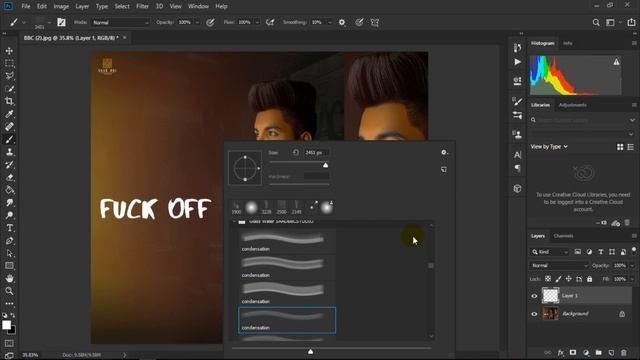Select the Zoom tool in toolbar
The height and width of the screenshot is (360, 640).
[9, 291]
